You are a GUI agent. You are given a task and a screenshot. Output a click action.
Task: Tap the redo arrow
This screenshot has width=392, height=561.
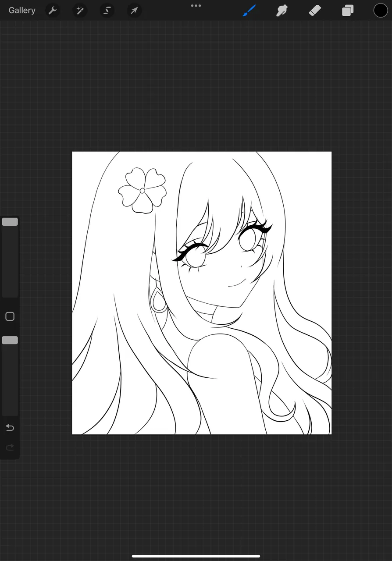(x=10, y=447)
